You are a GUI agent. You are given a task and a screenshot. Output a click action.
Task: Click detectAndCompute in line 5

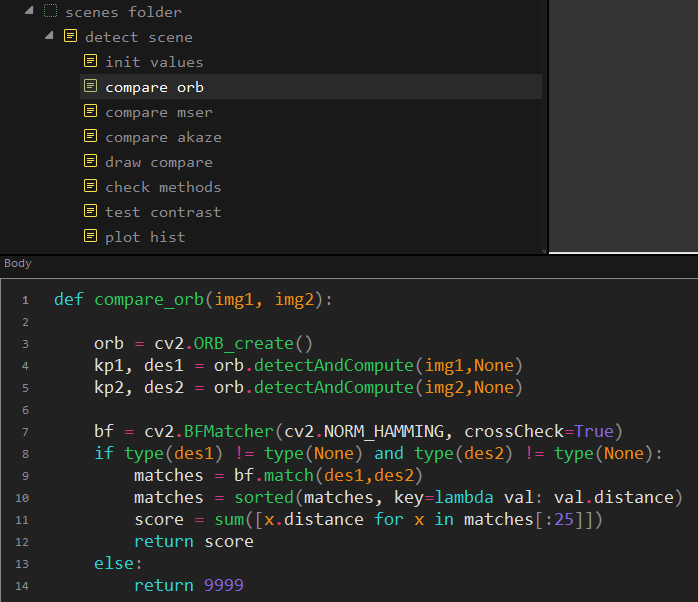[334, 387]
